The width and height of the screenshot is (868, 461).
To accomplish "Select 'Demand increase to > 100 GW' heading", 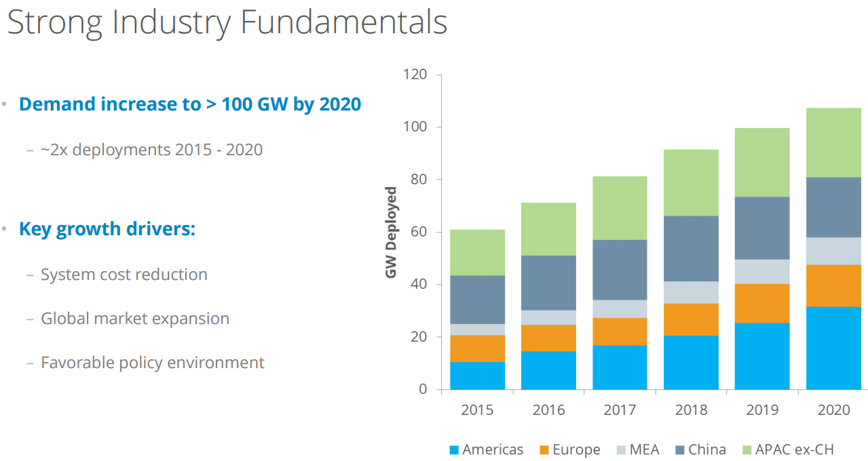I will [190, 104].
